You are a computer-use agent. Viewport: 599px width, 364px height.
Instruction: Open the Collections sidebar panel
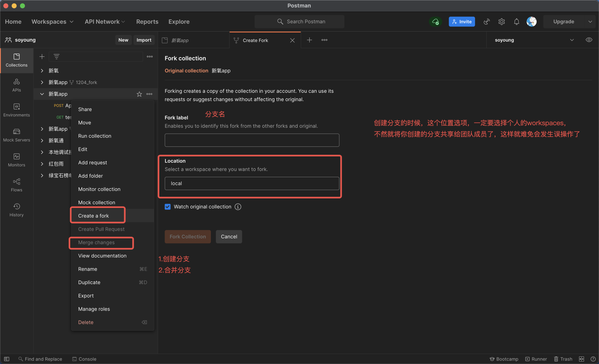16,60
